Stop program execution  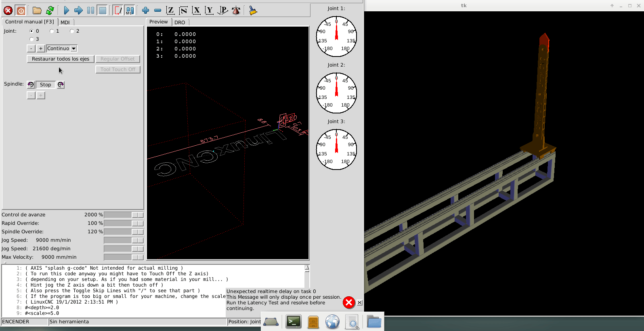(103, 10)
